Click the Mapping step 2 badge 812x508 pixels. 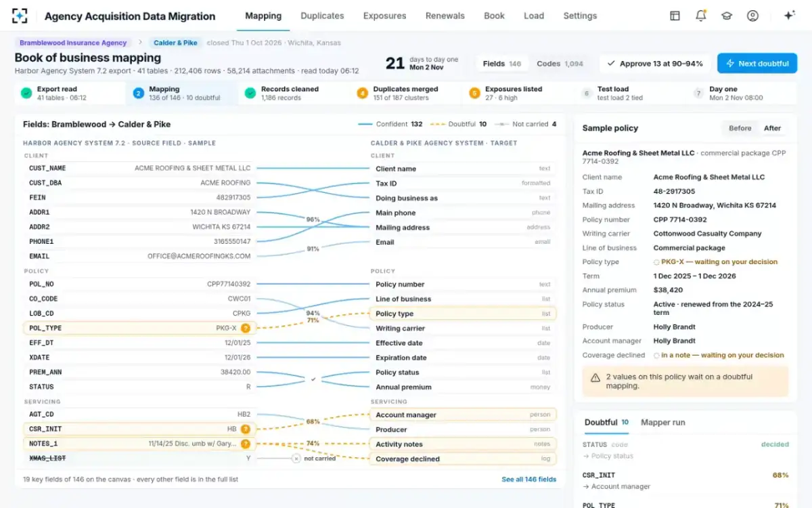138,93
